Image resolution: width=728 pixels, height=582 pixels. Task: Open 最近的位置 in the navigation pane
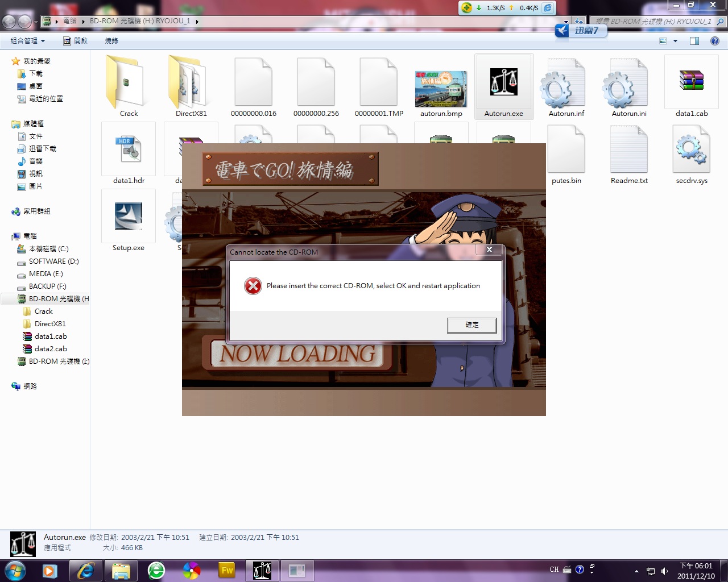pos(40,99)
